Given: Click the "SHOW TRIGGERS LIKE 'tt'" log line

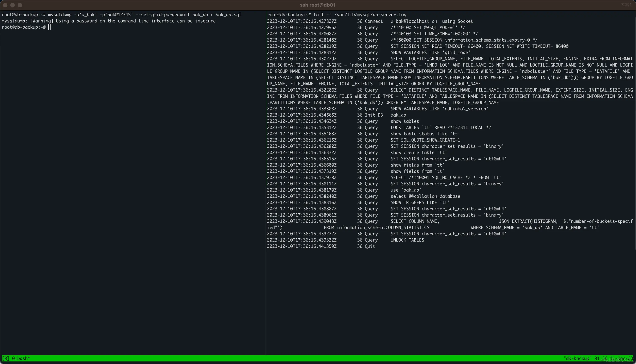Looking at the screenshot, I should point(420,202).
